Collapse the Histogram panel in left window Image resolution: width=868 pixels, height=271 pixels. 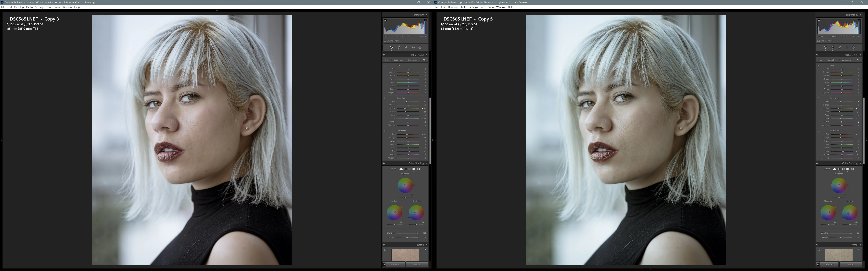(x=427, y=15)
